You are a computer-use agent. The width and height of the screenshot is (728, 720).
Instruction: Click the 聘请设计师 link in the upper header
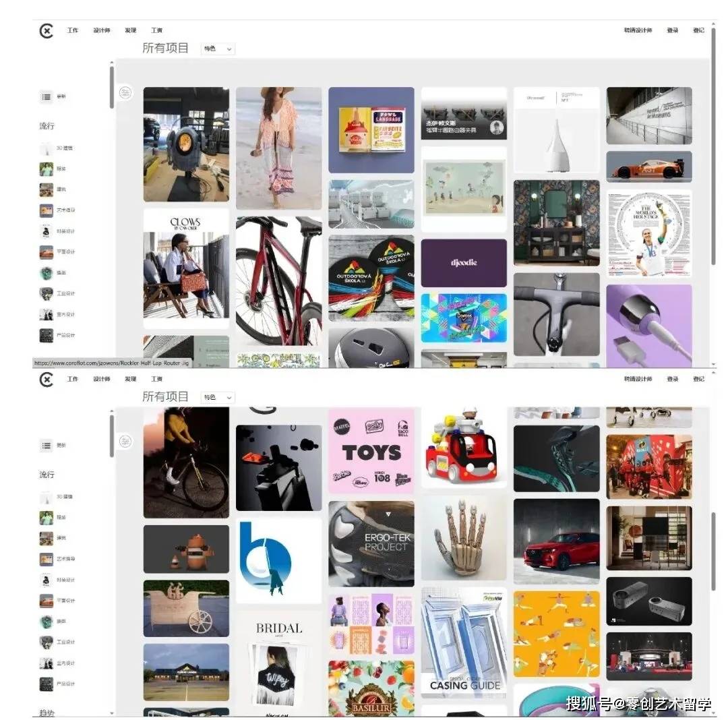tap(638, 30)
